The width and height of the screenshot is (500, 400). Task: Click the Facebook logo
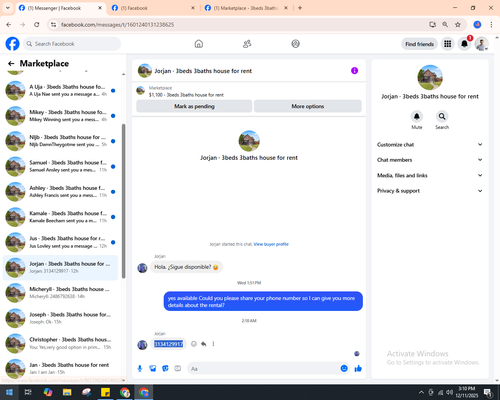coord(13,44)
